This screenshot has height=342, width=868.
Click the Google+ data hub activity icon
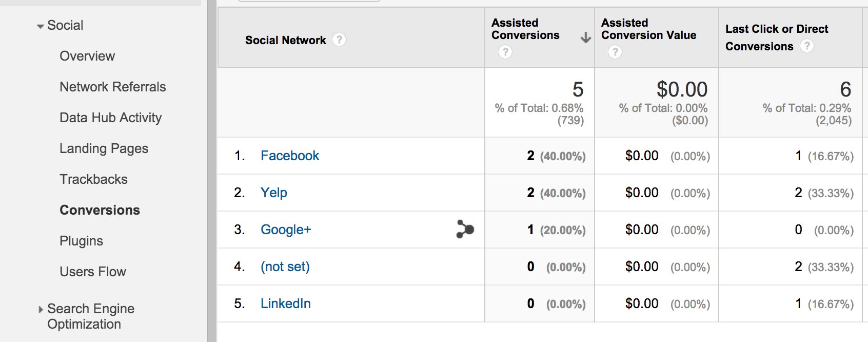465,230
